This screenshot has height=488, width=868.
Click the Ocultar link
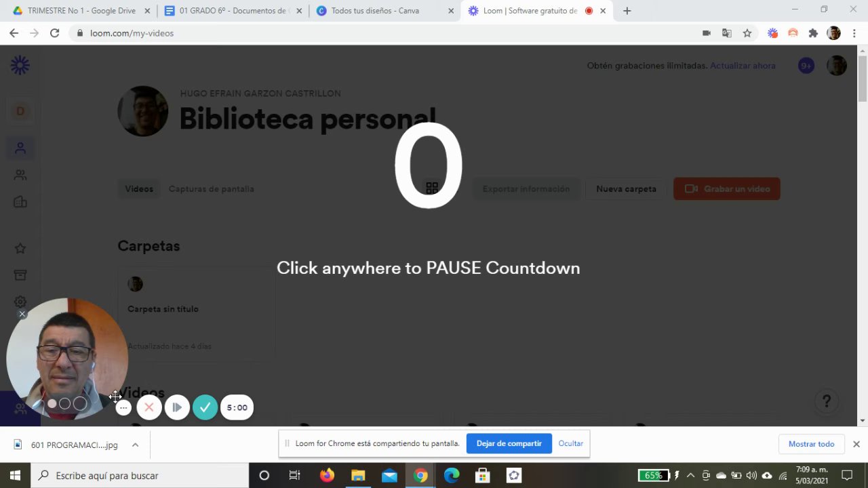[571, 443]
